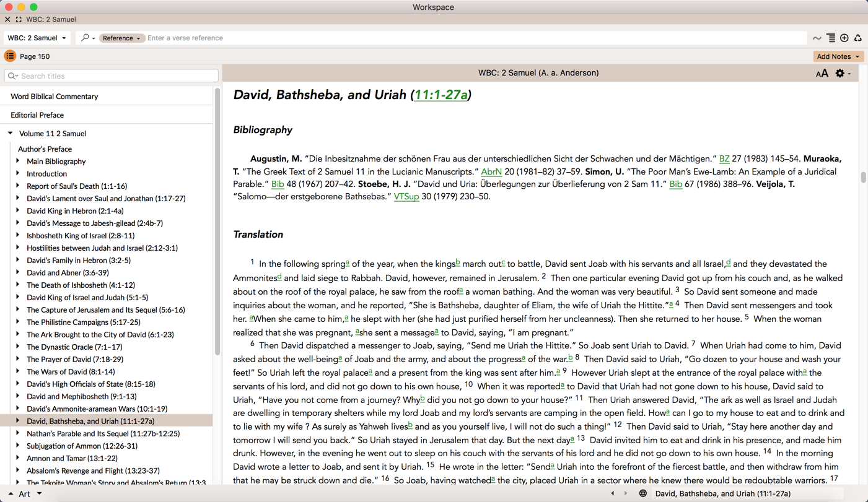Expand the Main Bibliography node

18,161
